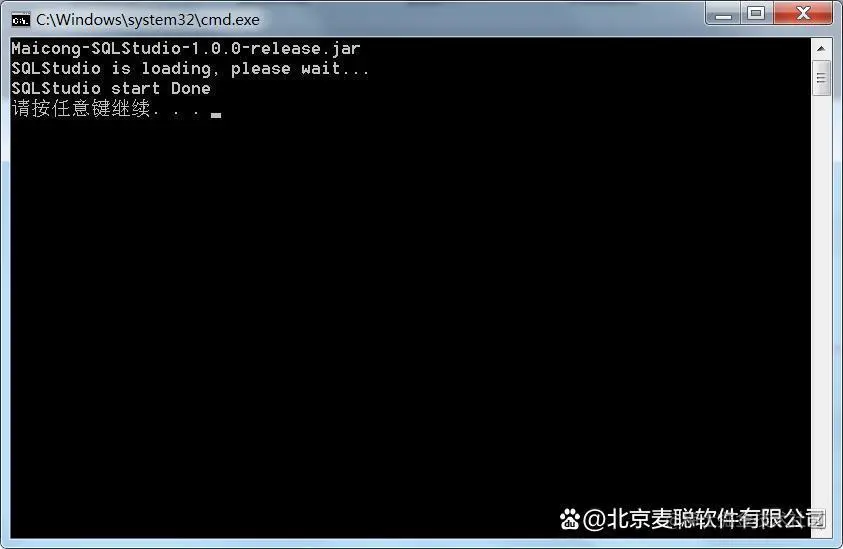This screenshot has width=843, height=549.
Task: Open the cmd.exe system menu icon
Action: pyautogui.click(x=20, y=20)
